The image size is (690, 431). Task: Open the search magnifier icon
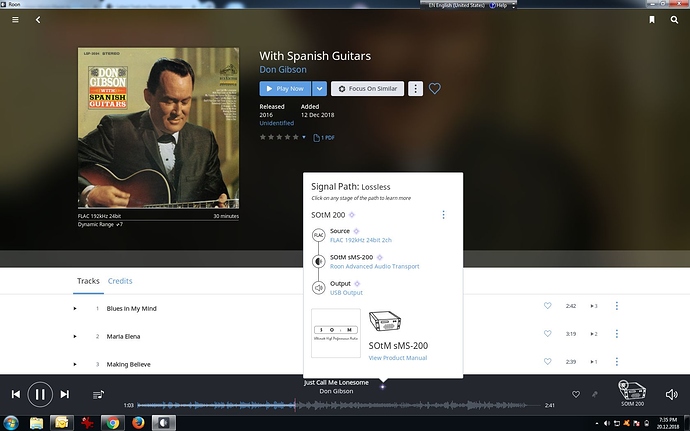tap(674, 20)
